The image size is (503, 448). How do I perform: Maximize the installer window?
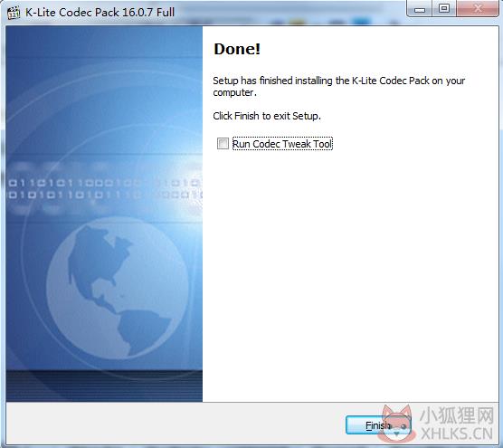click(444, 9)
